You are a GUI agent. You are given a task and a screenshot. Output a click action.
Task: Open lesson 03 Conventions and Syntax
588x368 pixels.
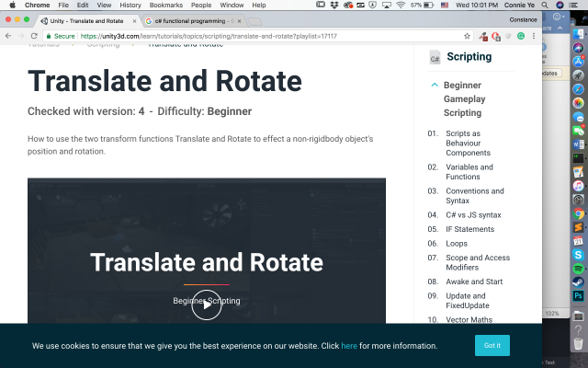tap(475, 196)
